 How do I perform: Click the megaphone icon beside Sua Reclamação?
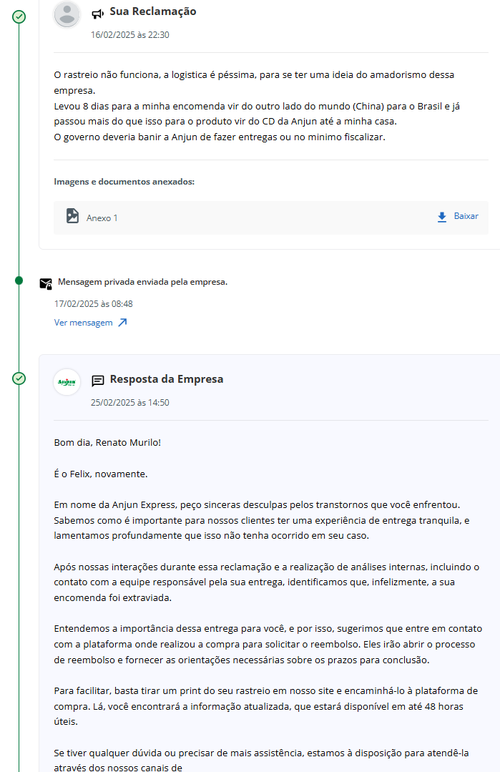(x=97, y=14)
